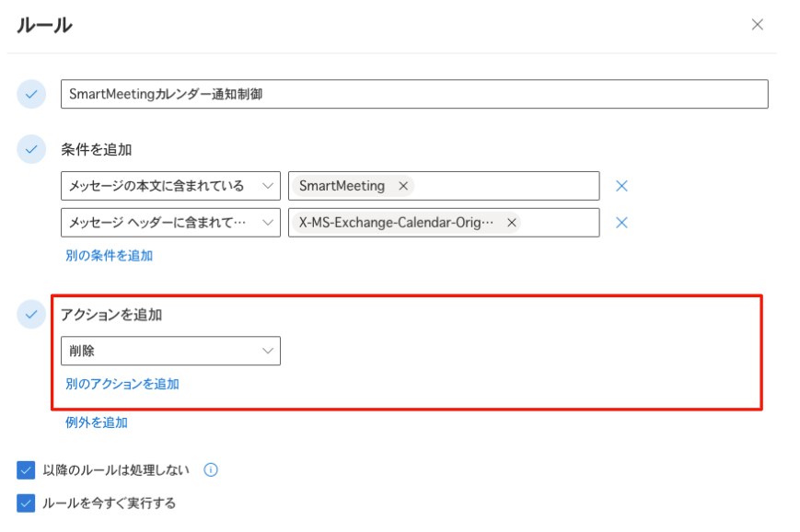Click 例外を追加 link
Viewport: 800px width, 532px height.
97,422
